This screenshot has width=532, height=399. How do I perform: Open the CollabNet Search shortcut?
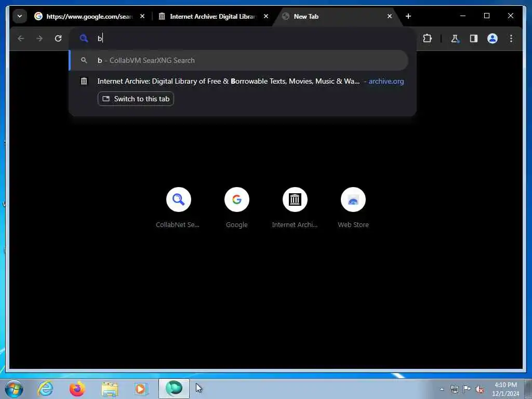(179, 208)
